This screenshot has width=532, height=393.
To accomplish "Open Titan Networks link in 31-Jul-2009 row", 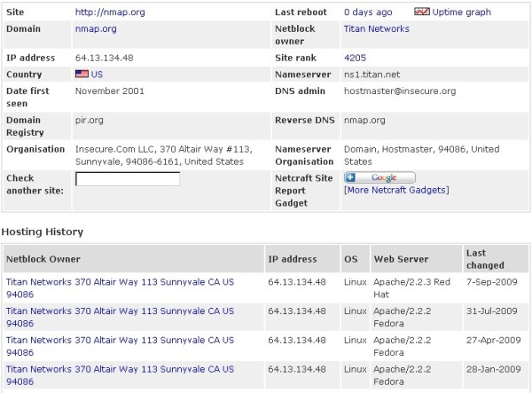I will tap(120, 318).
